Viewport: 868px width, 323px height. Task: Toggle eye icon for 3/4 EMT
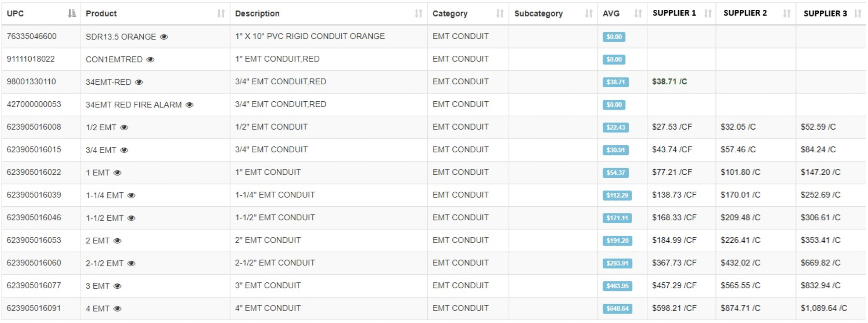[124, 150]
